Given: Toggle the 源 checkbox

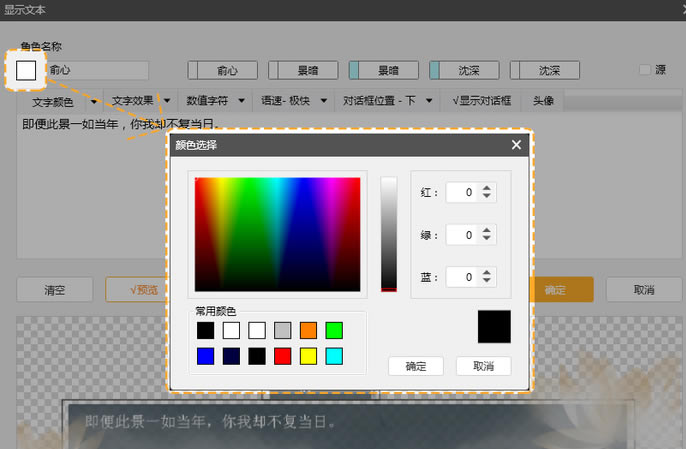Looking at the screenshot, I should (x=645, y=70).
